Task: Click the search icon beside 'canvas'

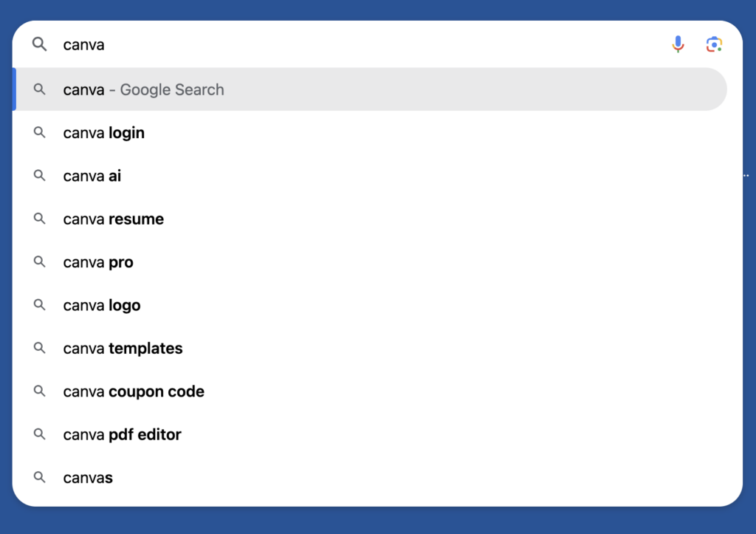Action: point(40,477)
